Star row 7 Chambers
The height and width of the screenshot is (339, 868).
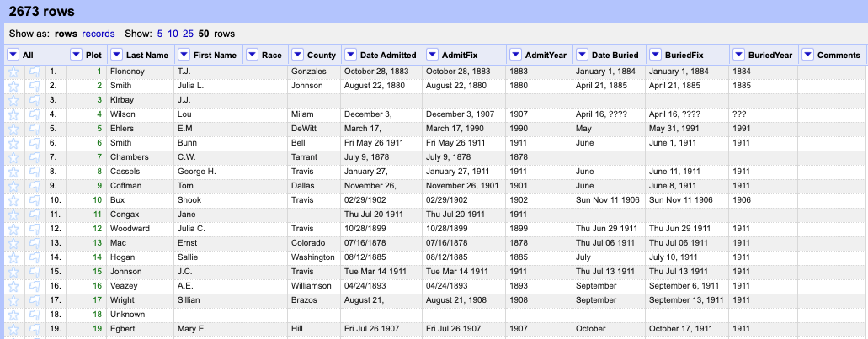(13, 157)
